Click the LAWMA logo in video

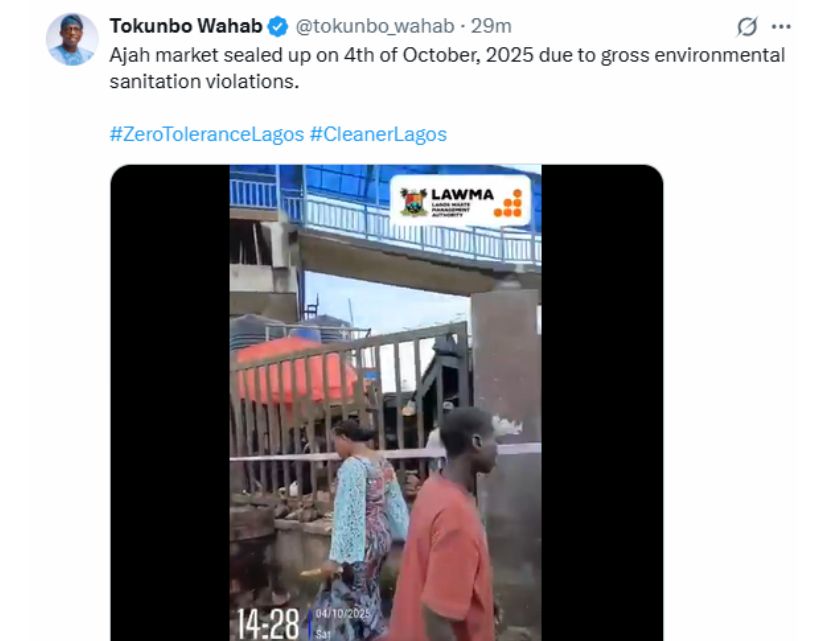tap(460, 202)
